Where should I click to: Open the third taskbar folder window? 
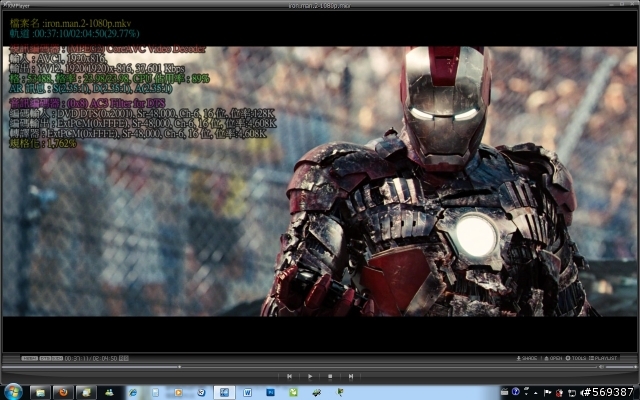[x=86, y=393]
